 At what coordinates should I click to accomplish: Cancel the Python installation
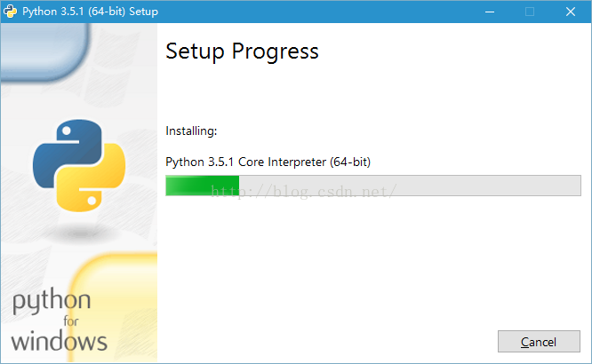pos(539,342)
